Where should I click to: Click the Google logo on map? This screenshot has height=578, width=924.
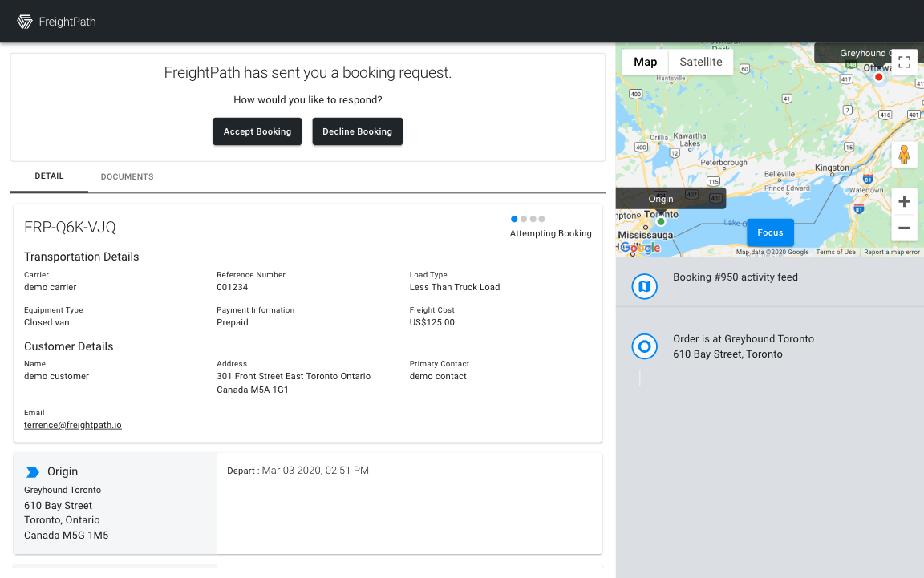click(639, 248)
